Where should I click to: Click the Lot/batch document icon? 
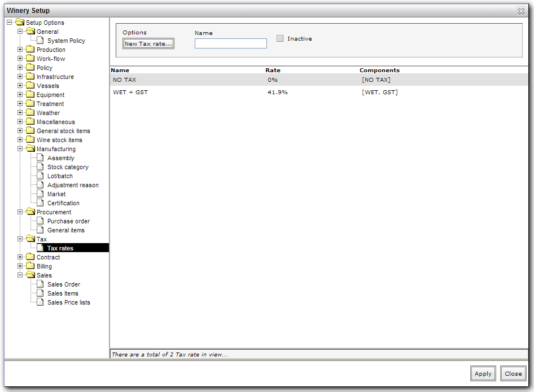click(x=40, y=175)
